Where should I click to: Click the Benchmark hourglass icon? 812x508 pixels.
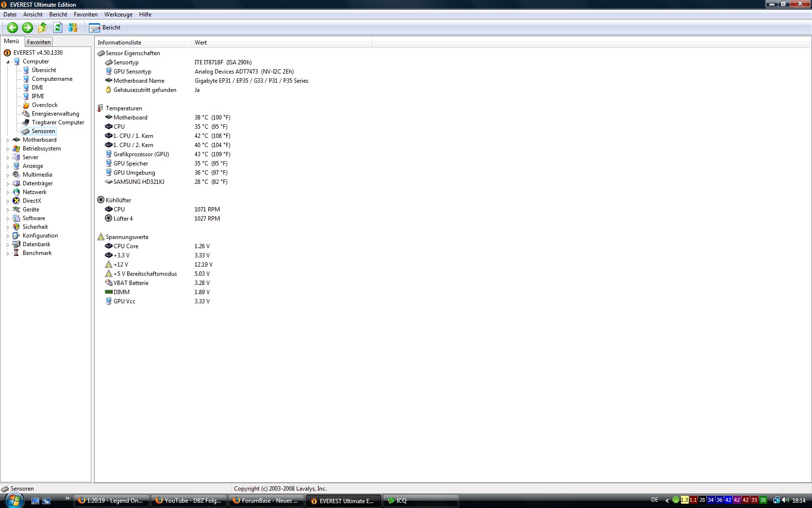[x=16, y=253]
